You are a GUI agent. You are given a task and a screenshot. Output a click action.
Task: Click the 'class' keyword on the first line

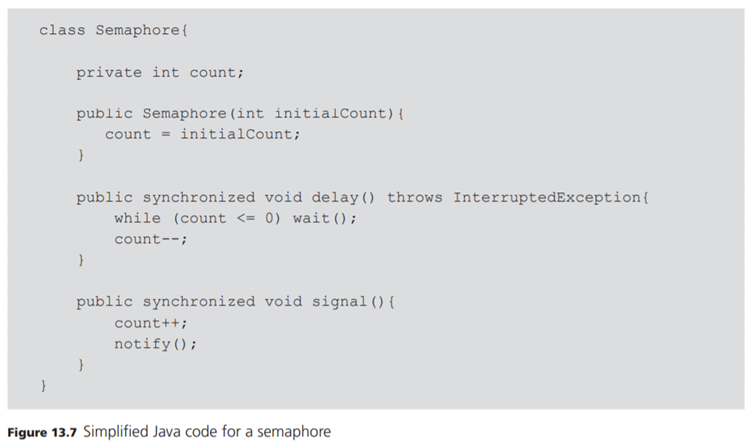62,30
